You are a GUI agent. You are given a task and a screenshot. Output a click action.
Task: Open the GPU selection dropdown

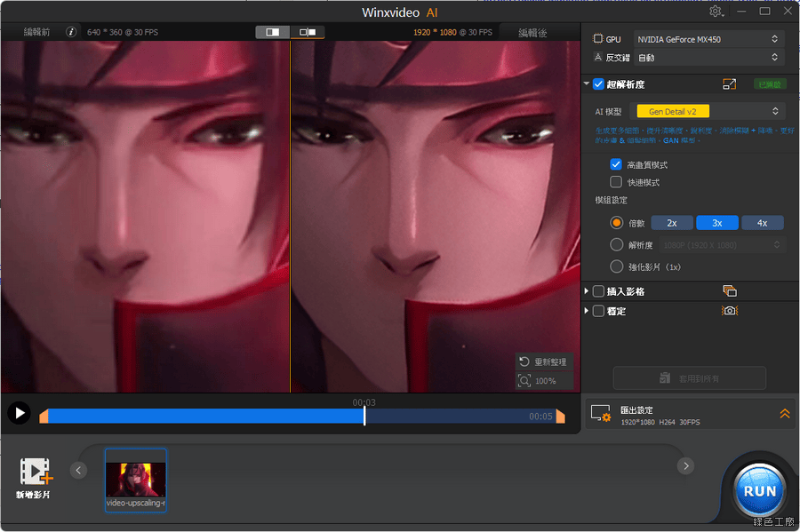[x=708, y=39]
